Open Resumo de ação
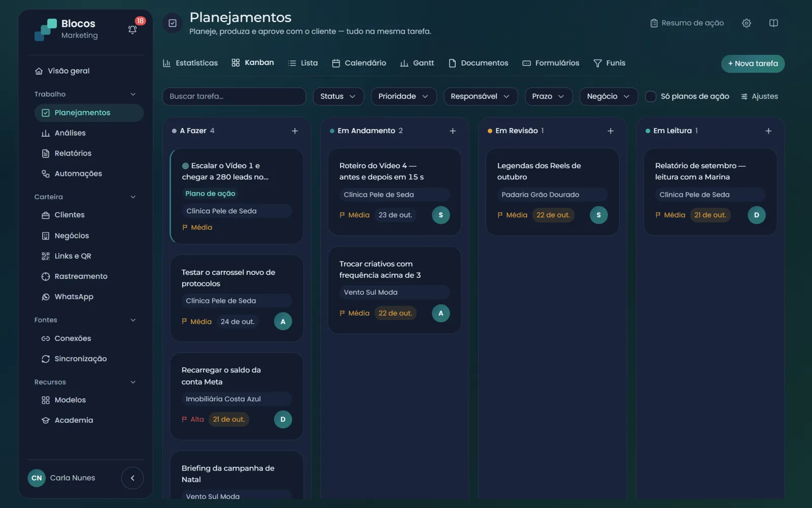The width and height of the screenshot is (812, 508). pos(687,23)
